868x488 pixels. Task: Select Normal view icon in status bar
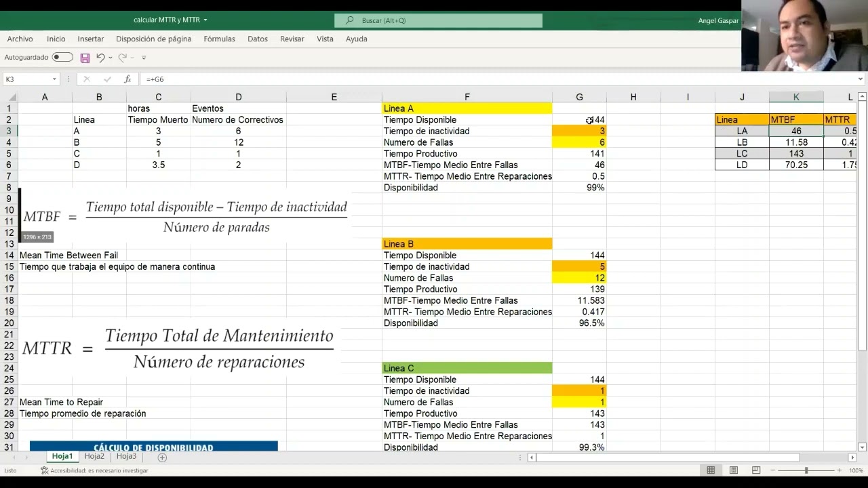coord(711,470)
